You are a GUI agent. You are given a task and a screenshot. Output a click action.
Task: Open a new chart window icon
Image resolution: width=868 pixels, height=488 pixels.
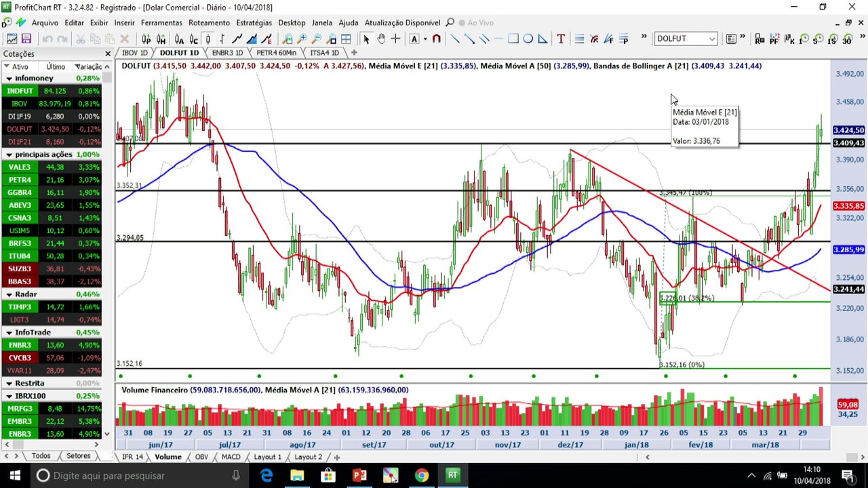[12, 39]
